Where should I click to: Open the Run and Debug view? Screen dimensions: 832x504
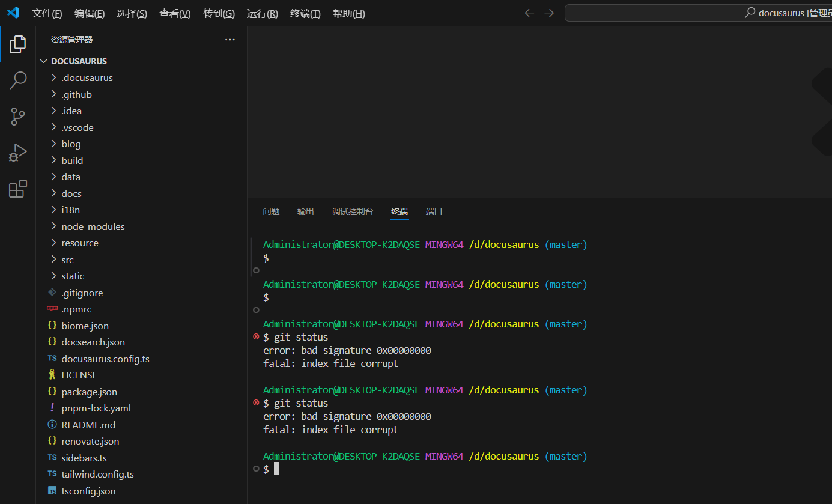click(18, 153)
